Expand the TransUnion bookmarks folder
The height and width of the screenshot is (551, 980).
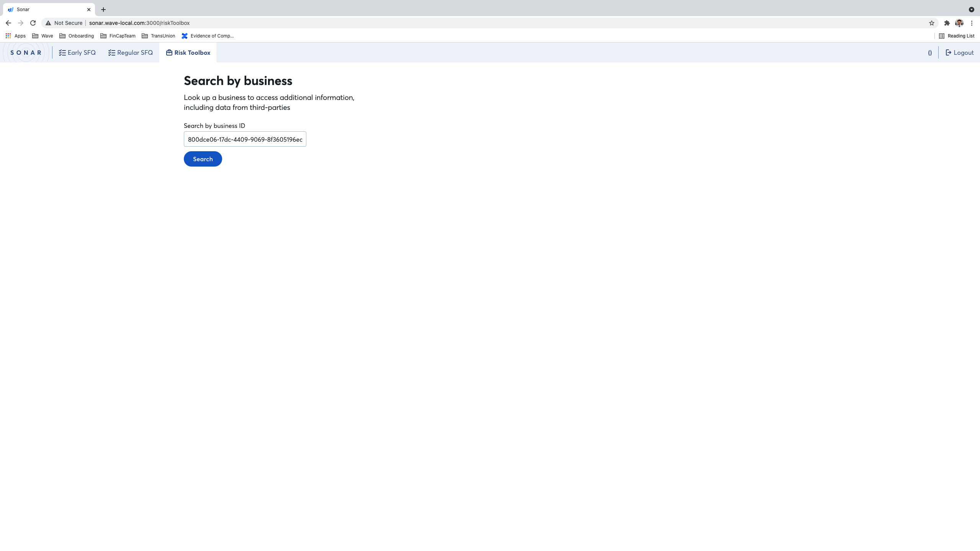[158, 36]
